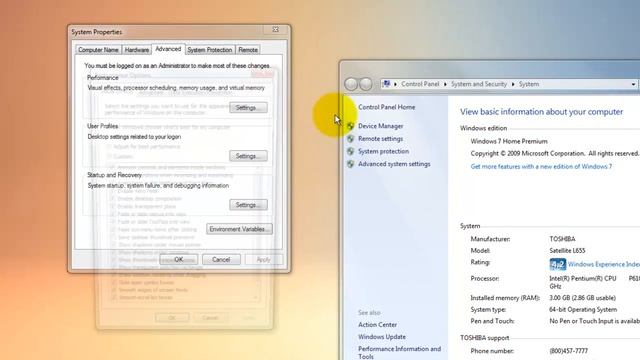Viewport: 640px width, 360px height.
Task: Switch to the Hardware tab
Action: [x=137, y=50]
